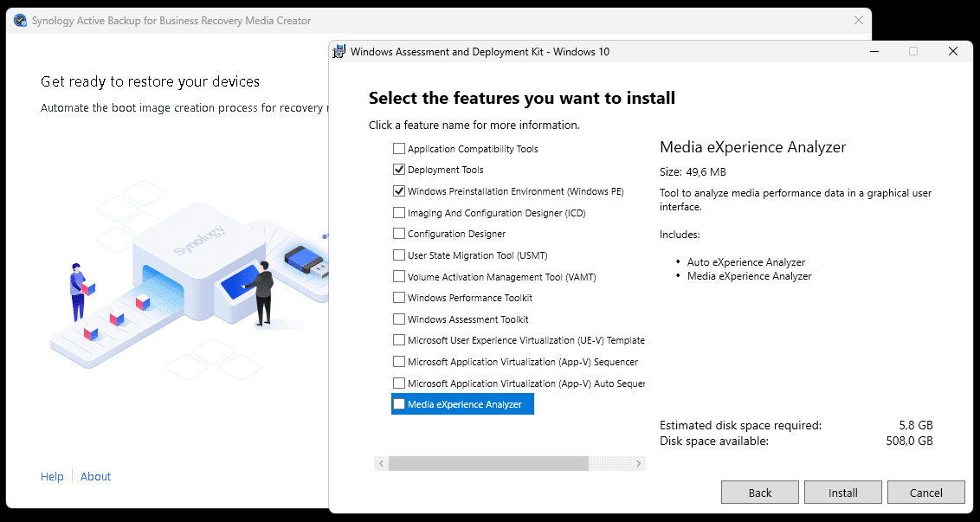The image size is (980, 522).
Task: Click the Windows ADK installer title icon
Action: (x=338, y=51)
